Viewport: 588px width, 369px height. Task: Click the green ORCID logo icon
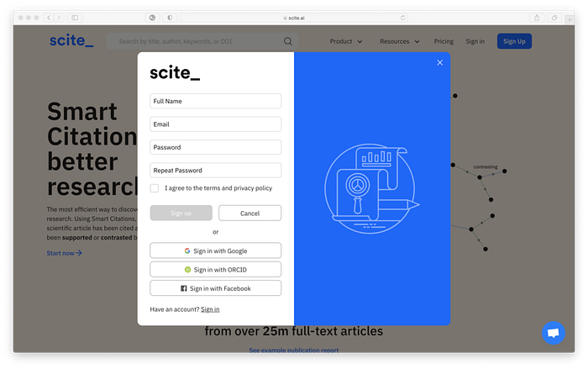coord(187,270)
